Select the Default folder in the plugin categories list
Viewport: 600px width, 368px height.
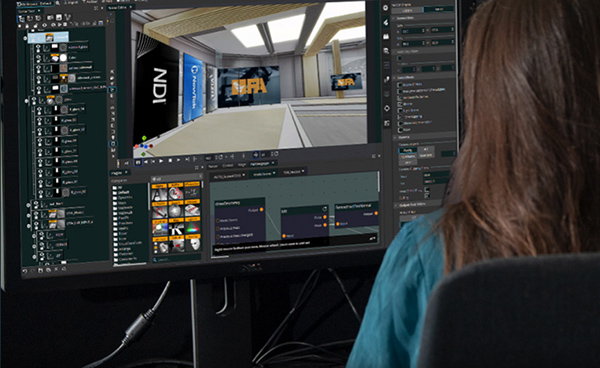coord(124,192)
